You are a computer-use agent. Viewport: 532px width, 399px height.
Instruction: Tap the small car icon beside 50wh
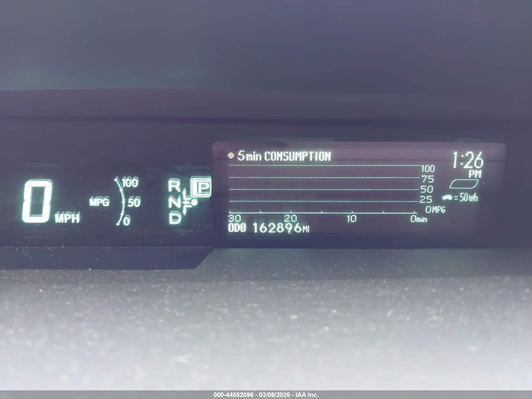[448, 197]
